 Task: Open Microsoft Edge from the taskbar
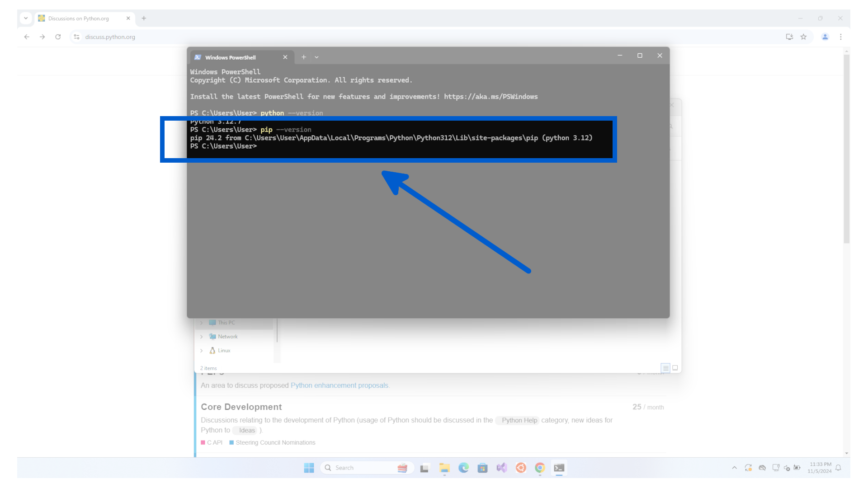tap(463, 468)
